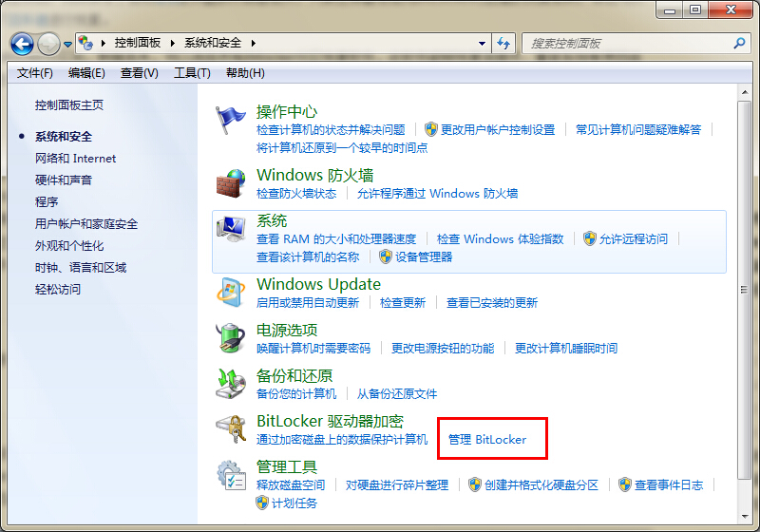The height and width of the screenshot is (532, 760).
Task: Click 更改计算机睡眠时间 link
Action: tap(565, 349)
